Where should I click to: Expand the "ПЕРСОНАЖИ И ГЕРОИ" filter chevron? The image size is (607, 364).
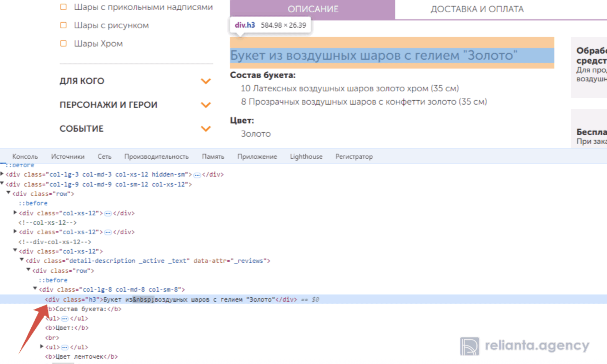[x=206, y=105]
